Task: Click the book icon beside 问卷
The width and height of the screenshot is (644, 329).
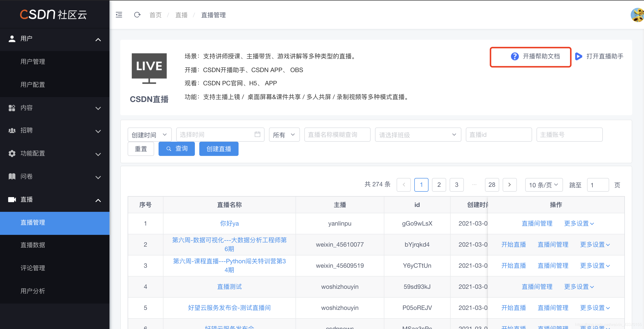Action: pyautogui.click(x=12, y=176)
